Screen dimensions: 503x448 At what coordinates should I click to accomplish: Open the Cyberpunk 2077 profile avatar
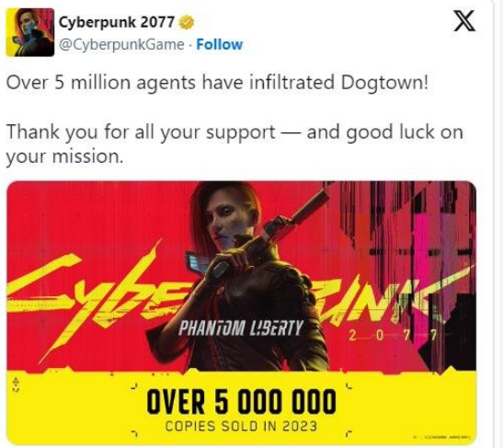coord(29,32)
